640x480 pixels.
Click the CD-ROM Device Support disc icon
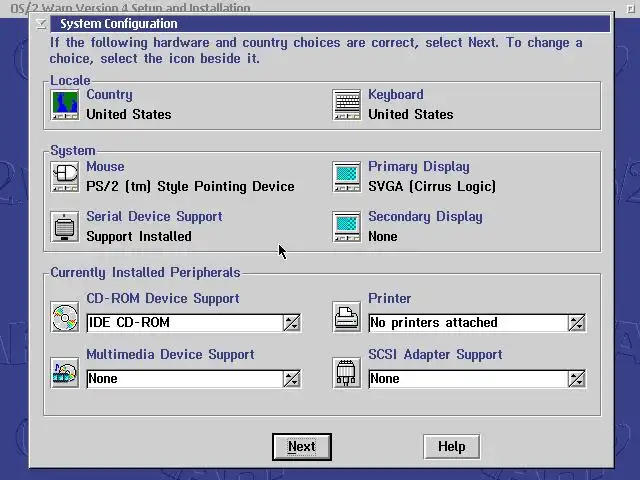(x=65, y=317)
